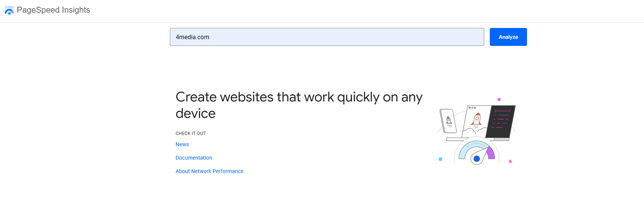The width and height of the screenshot is (644, 223).
Task: Click the pink square above the code window
Action: coord(498,99)
